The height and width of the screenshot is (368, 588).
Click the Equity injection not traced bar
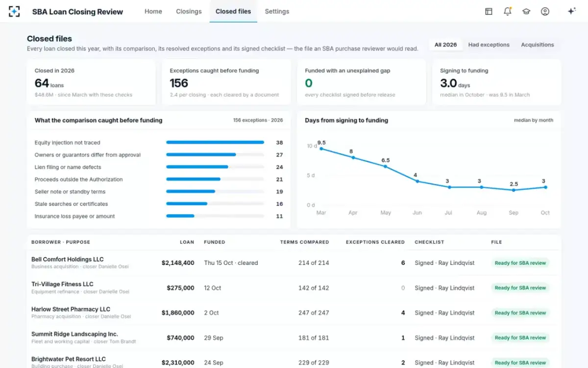point(215,142)
